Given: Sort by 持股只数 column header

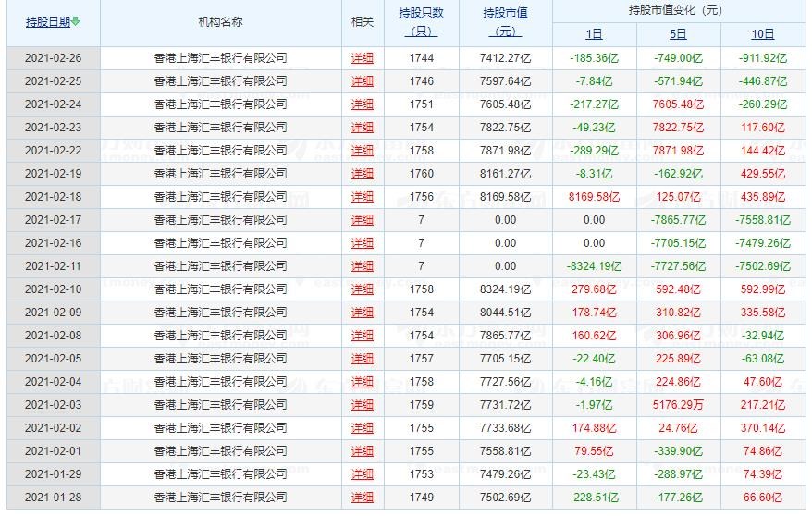Looking at the screenshot, I should tap(421, 22).
